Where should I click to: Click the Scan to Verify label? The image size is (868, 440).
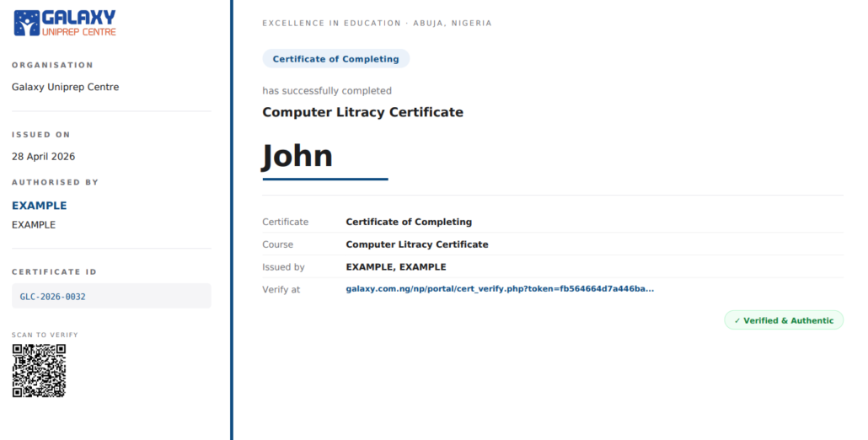(x=45, y=335)
